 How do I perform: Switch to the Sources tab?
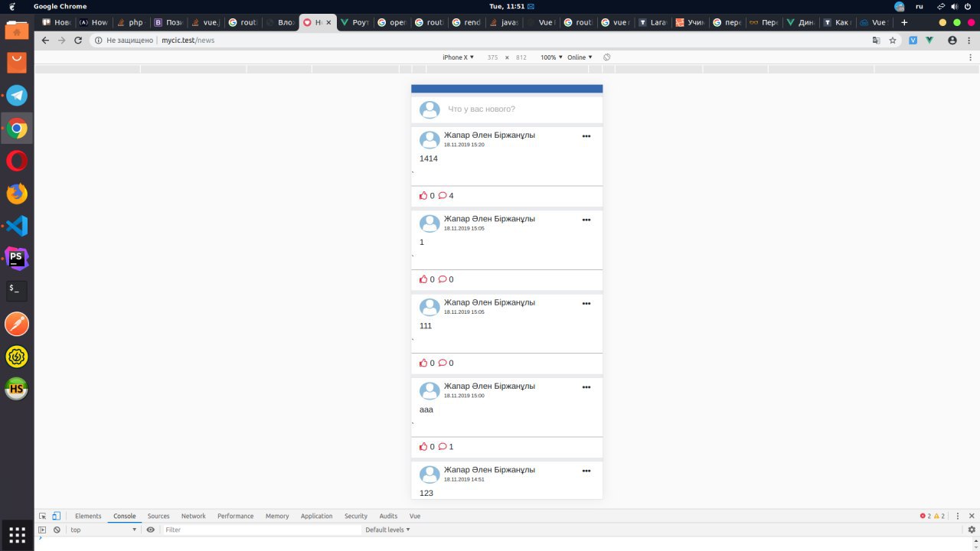point(158,516)
